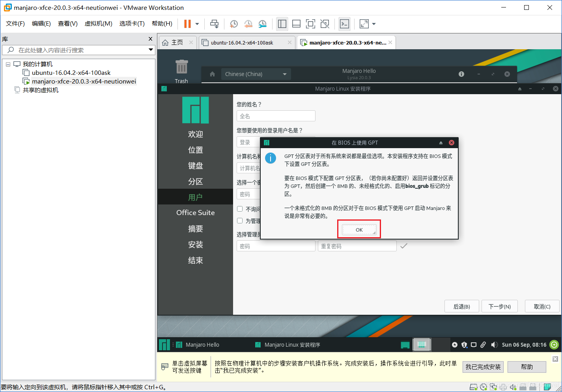Revert to snapshot using orange arrow clock icon
The width and height of the screenshot is (562, 392).
point(248,24)
